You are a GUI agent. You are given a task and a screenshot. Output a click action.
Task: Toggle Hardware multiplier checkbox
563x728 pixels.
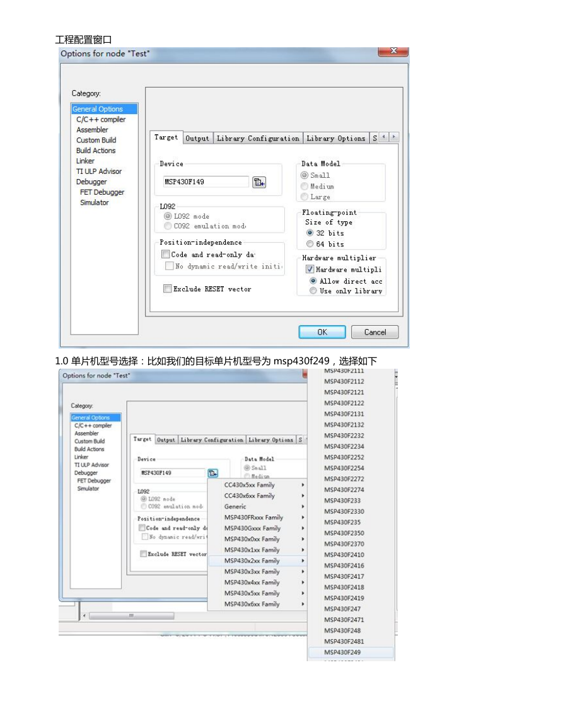click(x=310, y=269)
